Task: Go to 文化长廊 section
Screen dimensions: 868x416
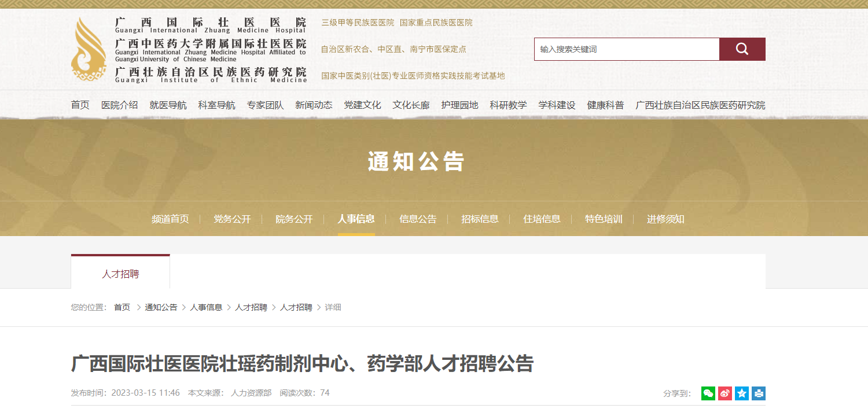Action: click(x=411, y=105)
